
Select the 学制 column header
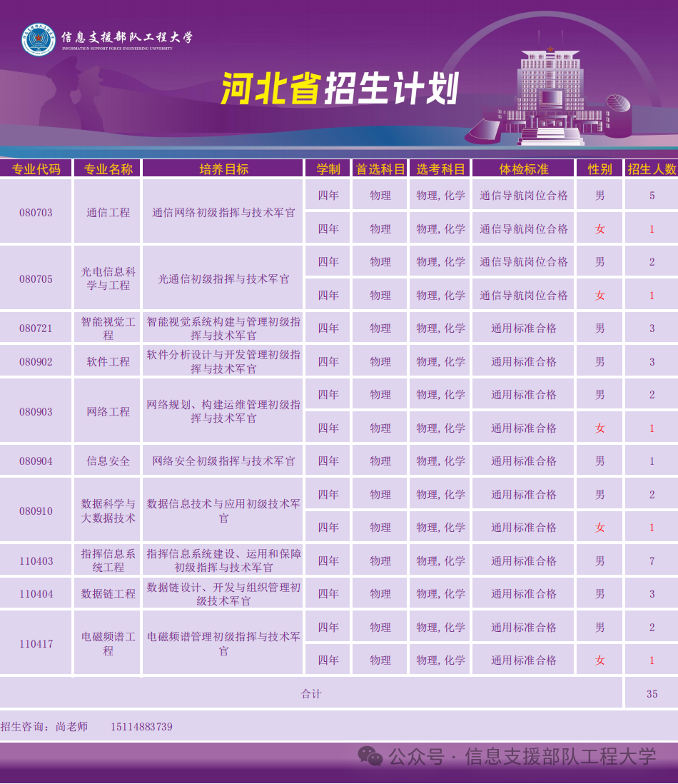328,169
